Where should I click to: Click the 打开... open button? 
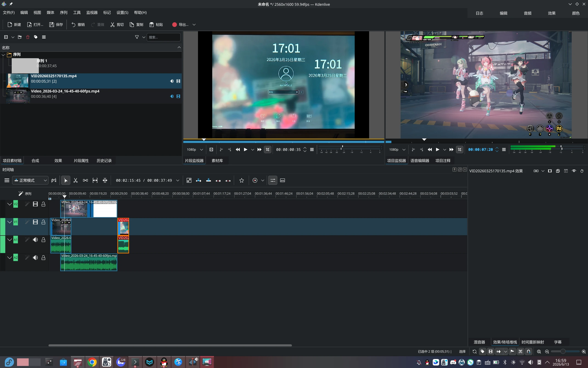(35, 25)
